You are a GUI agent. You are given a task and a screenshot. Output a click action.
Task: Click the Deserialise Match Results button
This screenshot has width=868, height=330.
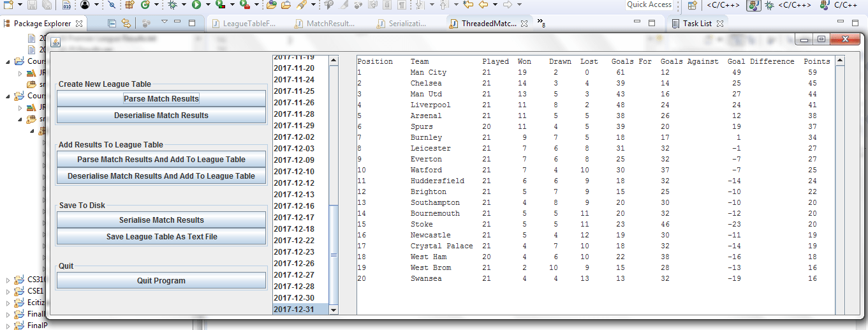tap(161, 116)
